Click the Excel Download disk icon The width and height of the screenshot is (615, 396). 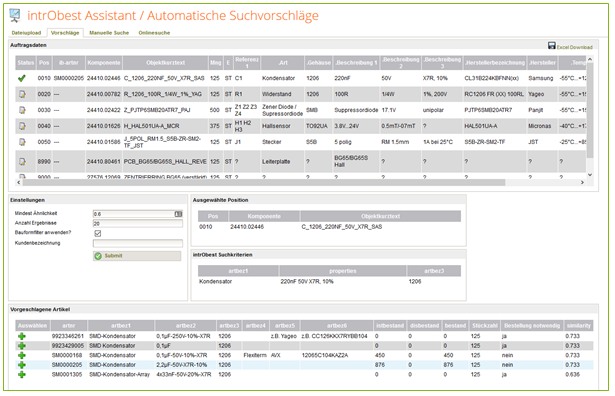point(551,46)
